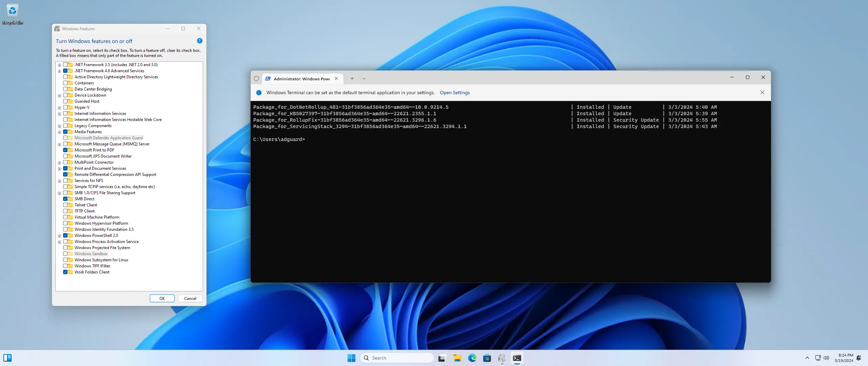Open terminal profile dropdown chevron

point(364,79)
